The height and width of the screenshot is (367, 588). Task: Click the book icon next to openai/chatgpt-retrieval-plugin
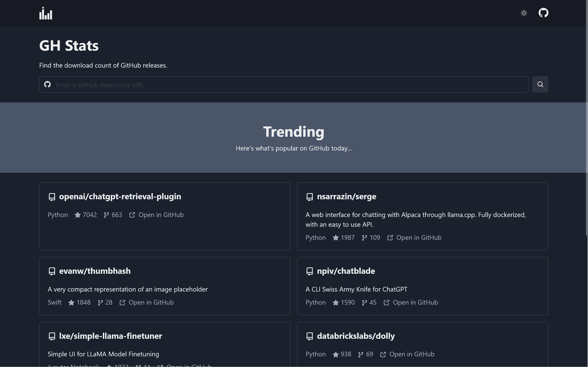click(52, 197)
